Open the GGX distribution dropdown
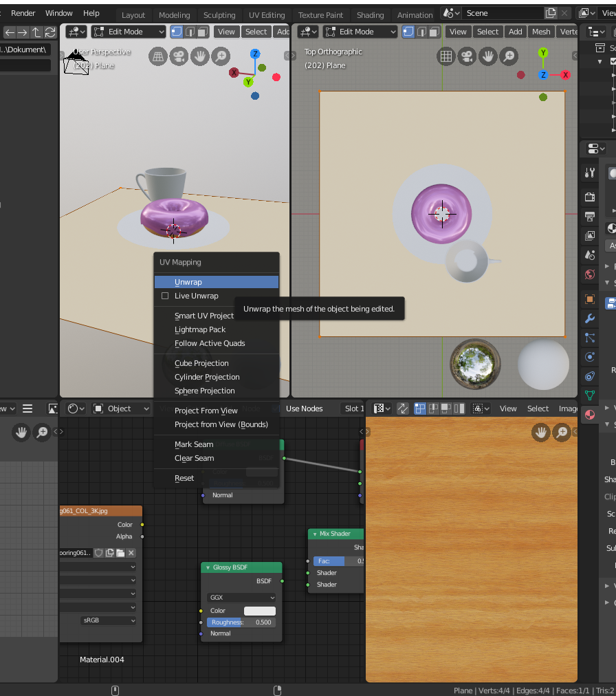 241,598
